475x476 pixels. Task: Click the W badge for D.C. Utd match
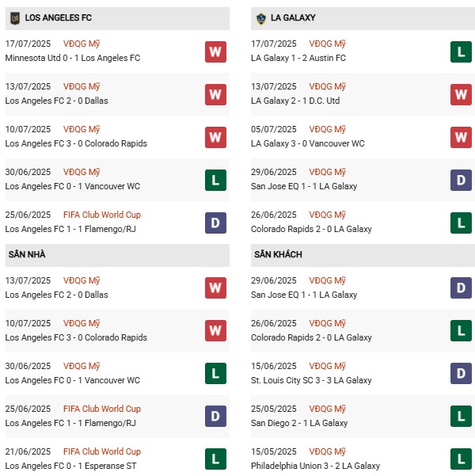pos(462,95)
